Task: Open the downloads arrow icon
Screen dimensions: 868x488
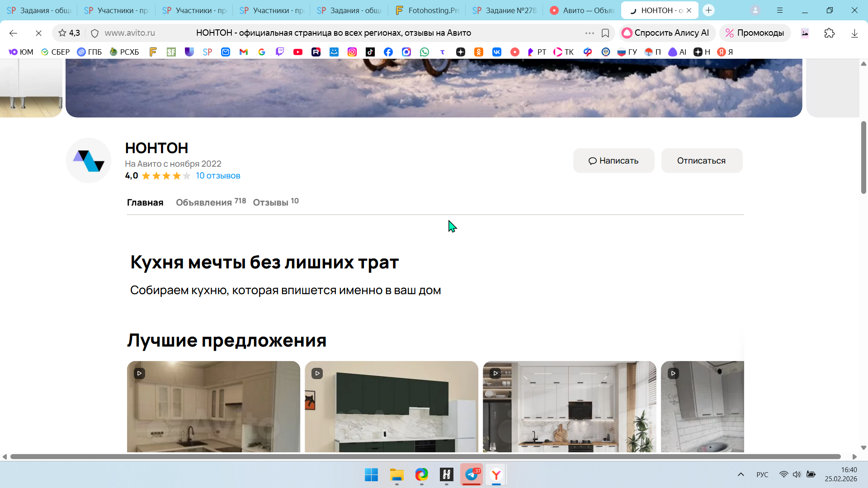Action: coord(854,33)
